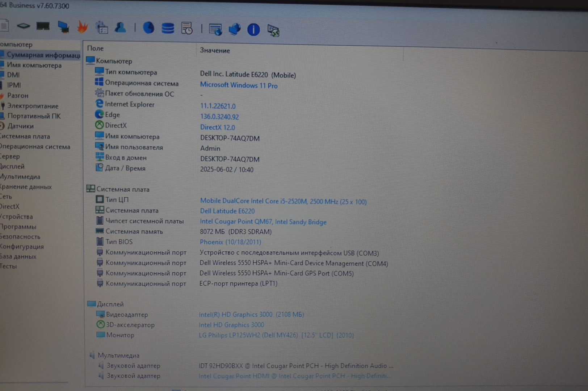
Task: Click the icon beside 3D-акселератор
Action: point(100,324)
